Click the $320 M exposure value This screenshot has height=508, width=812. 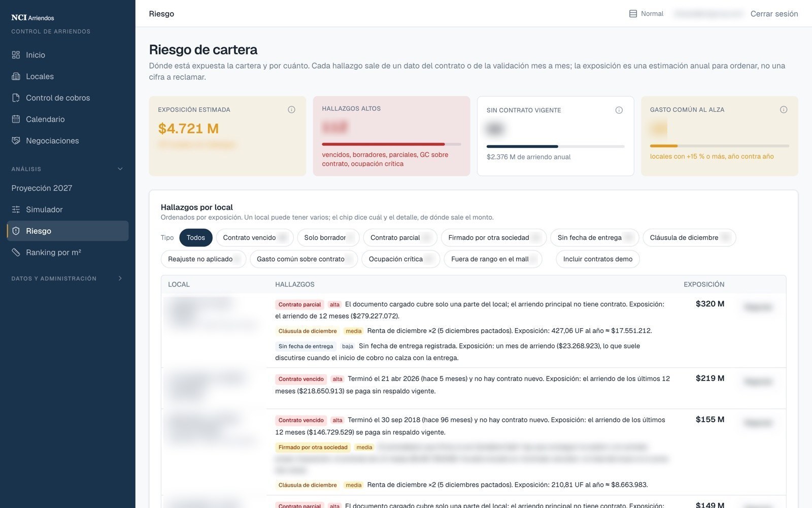(710, 304)
